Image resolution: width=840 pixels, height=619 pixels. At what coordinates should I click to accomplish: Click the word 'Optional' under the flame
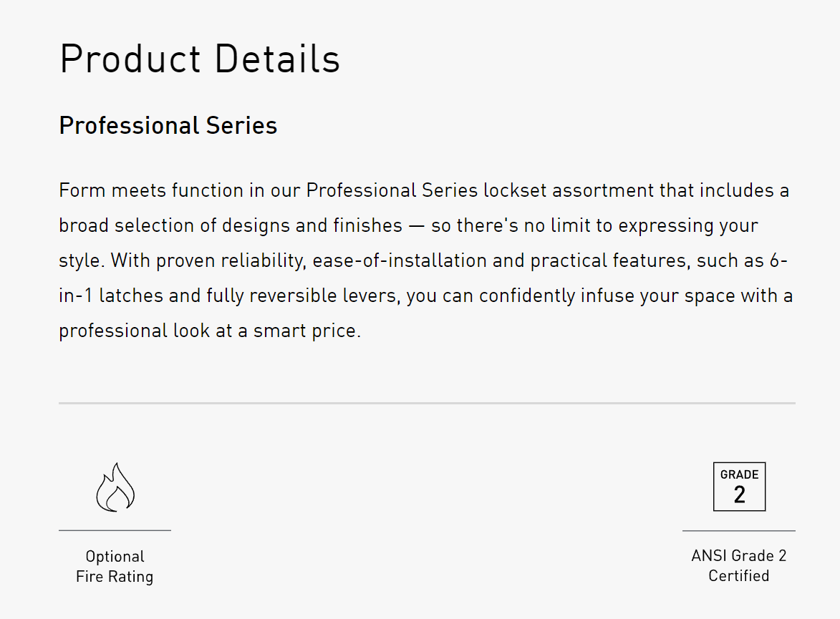tap(115, 557)
